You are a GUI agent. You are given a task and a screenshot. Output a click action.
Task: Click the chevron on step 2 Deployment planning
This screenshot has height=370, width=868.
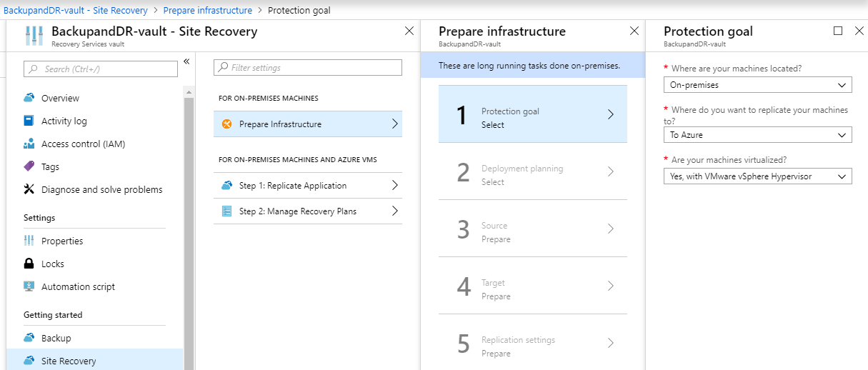(610, 171)
